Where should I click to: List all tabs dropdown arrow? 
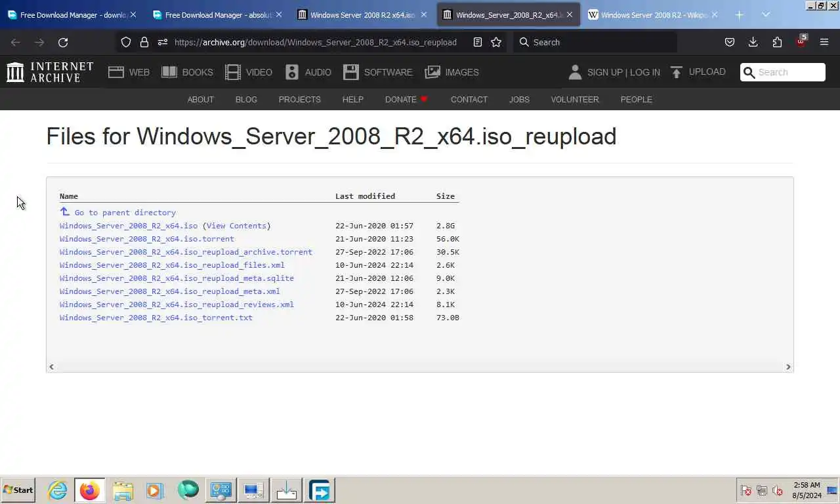click(x=766, y=14)
